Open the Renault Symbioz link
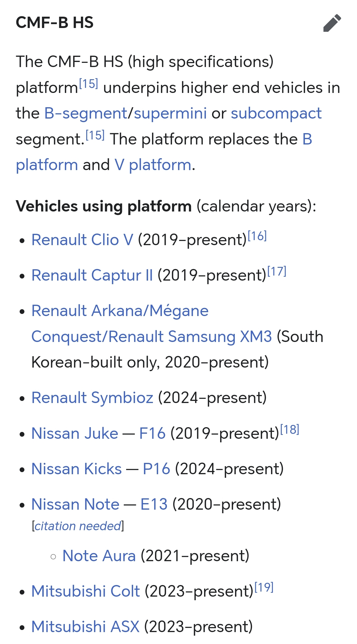The width and height of the screenshot is (357, 644). point(92,398)
